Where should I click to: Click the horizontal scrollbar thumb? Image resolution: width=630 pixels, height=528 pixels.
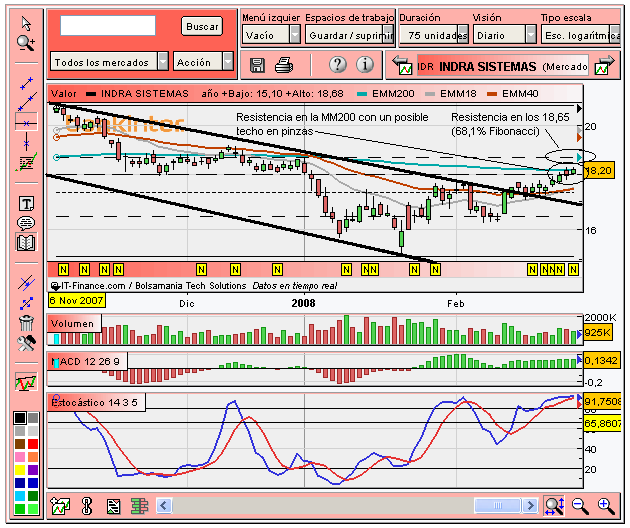click(497, 505)
